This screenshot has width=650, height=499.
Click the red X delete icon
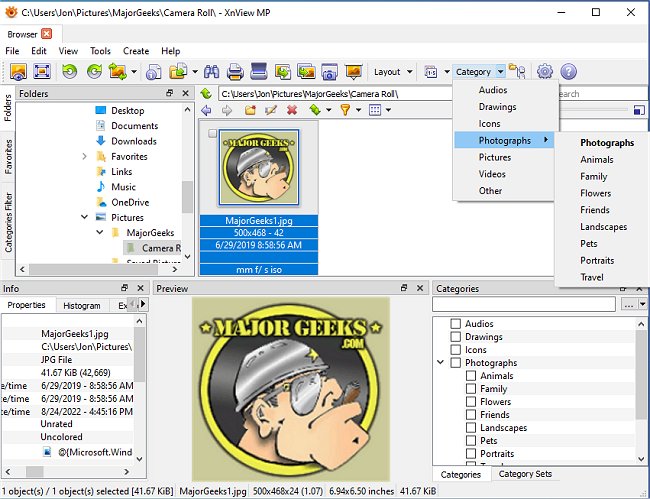click(292, 110)
